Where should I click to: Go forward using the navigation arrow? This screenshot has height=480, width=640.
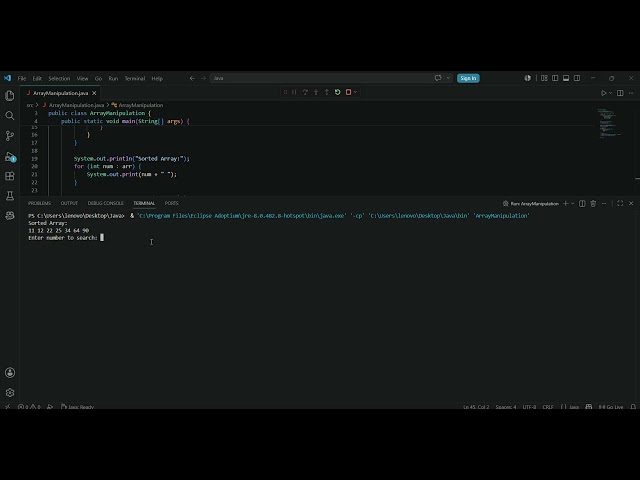pos(203,78)
